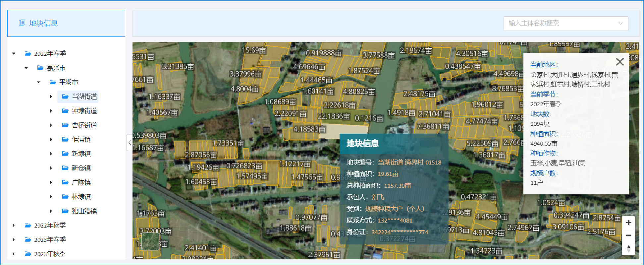The height and width of the screenshot is (265, 644).
Task: Click the highlighted parcel next to 4.18583亩
Action: tap(345, 131)
